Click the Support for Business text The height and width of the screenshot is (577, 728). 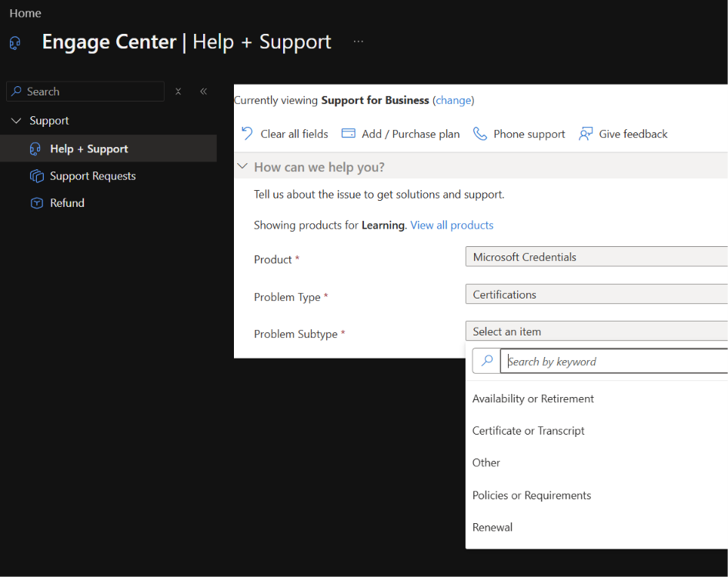(375, 100)
